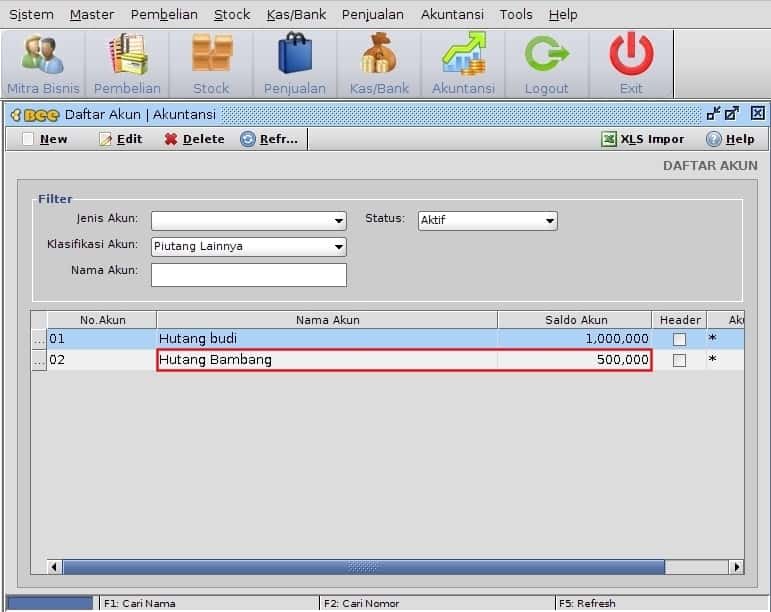Open the Master menu
The height and width of the screenshot is (612, 771).
[x=91, y=15]
